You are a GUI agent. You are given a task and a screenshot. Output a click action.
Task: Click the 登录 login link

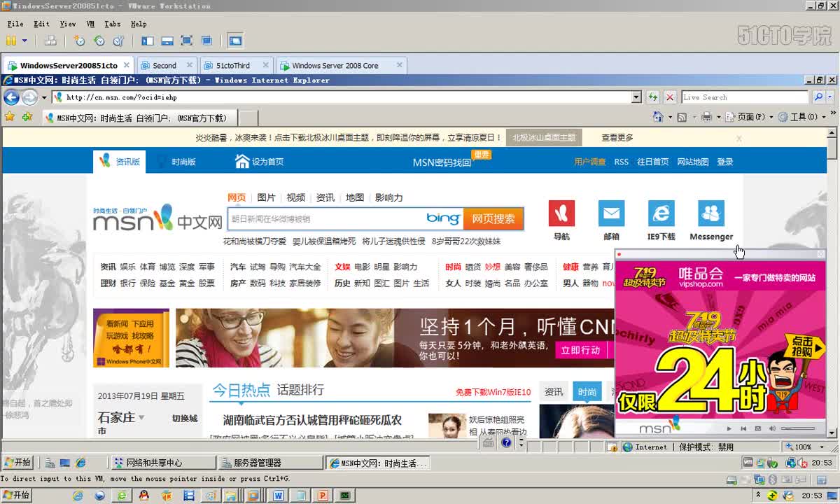pos(725,162)
